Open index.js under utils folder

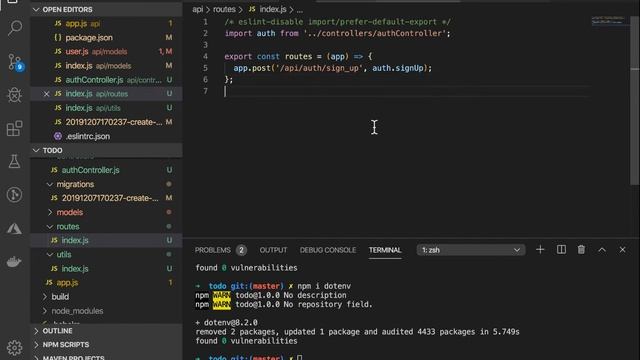[106, 269]
